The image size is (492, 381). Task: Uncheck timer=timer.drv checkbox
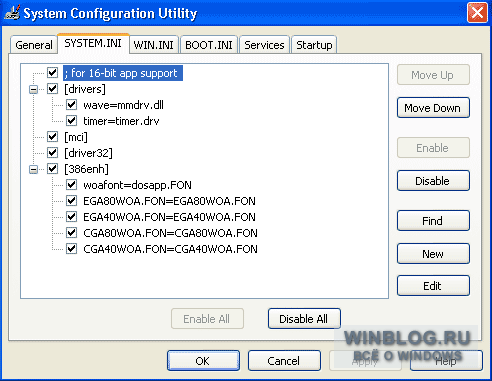point(71,121)
